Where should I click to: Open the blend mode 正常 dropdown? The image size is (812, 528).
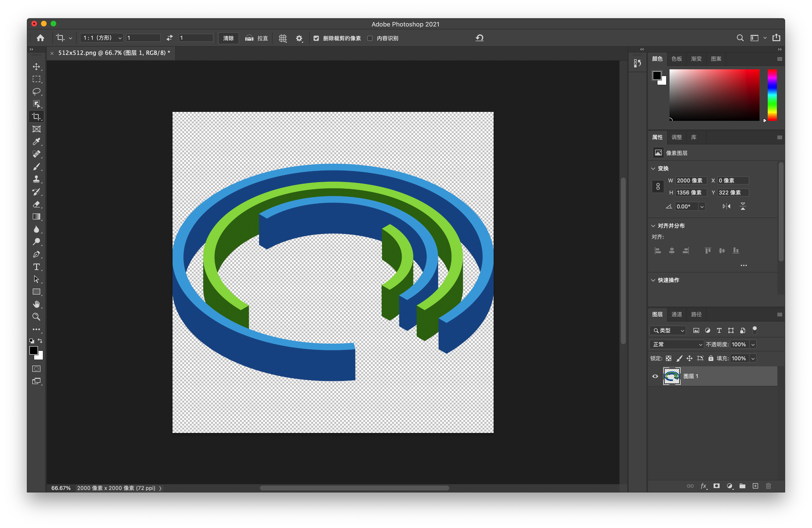[x=676, y=344]
